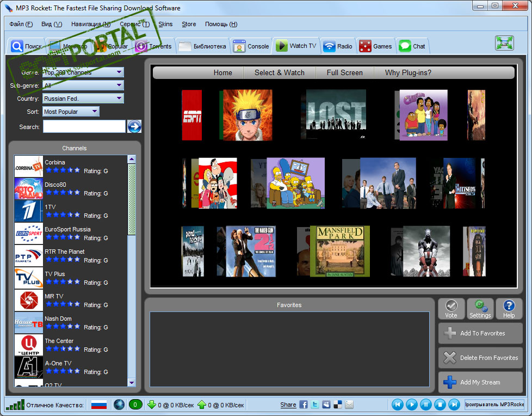532x416 pixels.
Task: Open the Why Plug-ins? link
Action: pos(408,72)
